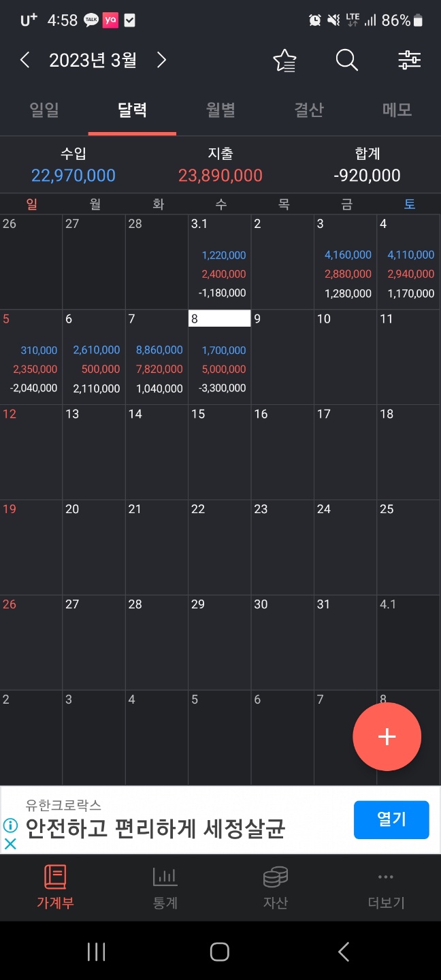Open the 2023년 3월 month picker
Viewport: 441px width, 980px height.
[93, 61]
